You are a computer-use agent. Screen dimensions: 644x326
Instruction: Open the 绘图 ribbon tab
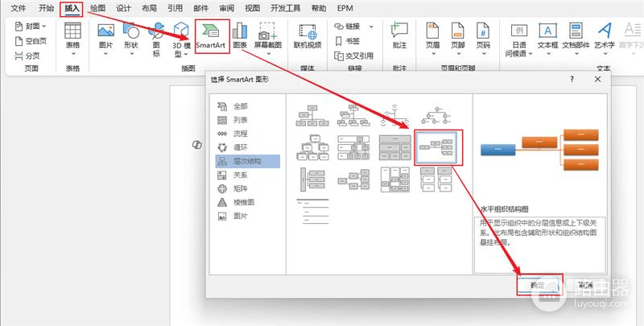97,8
